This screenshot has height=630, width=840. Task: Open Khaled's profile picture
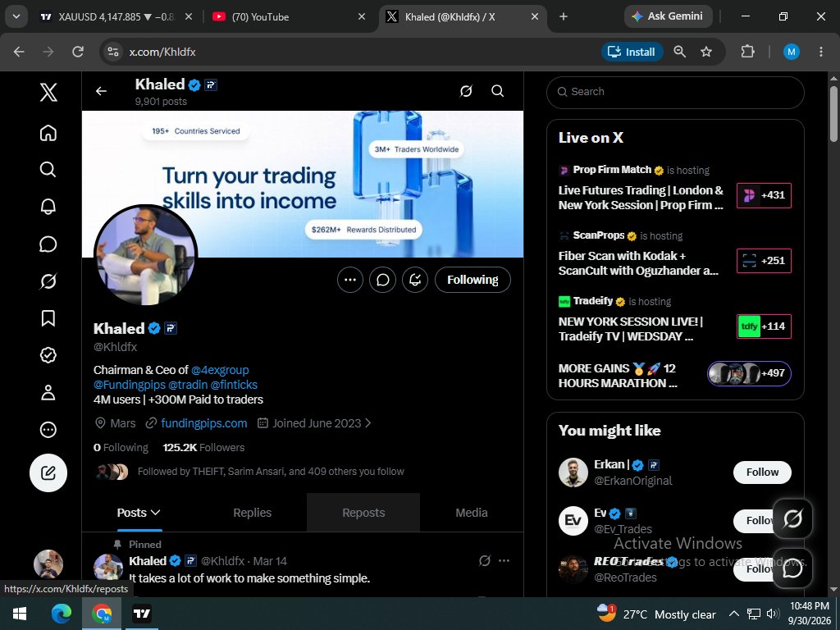pos(145,255)
